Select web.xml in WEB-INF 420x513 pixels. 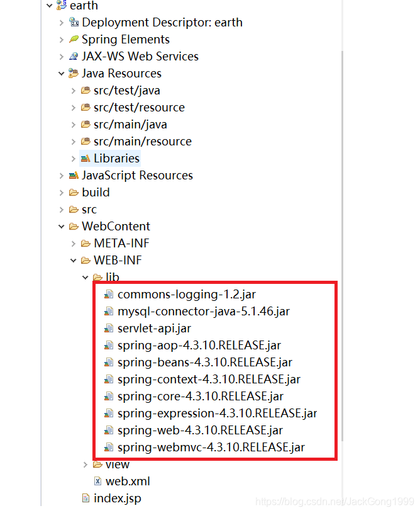(x=128, y=482)
